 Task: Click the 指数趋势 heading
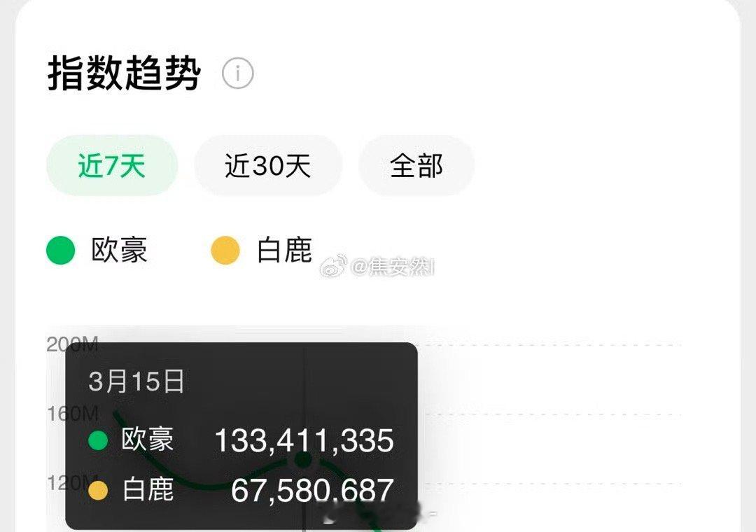pos(124,73)
